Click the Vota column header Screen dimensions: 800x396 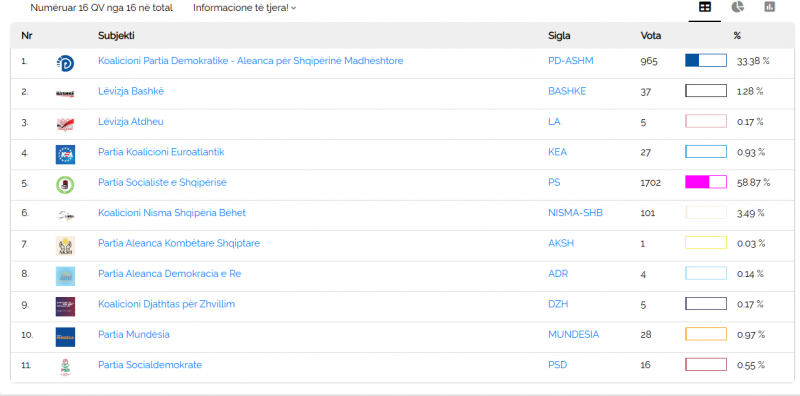coord(651,36)
